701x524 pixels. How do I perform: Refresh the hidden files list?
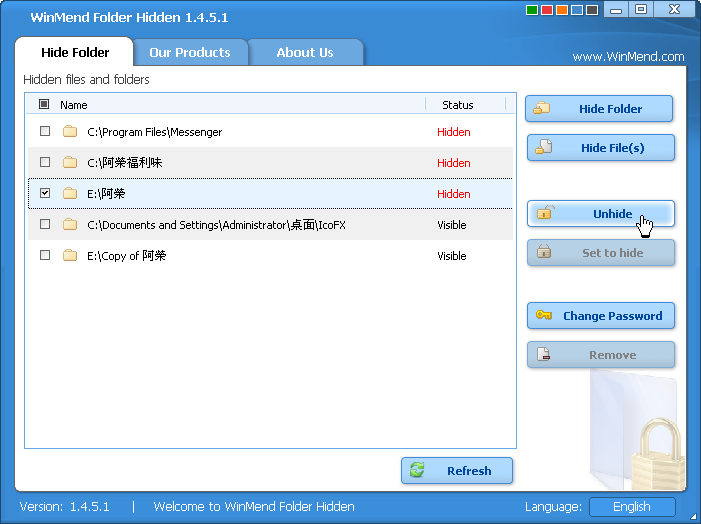(457, 471)
